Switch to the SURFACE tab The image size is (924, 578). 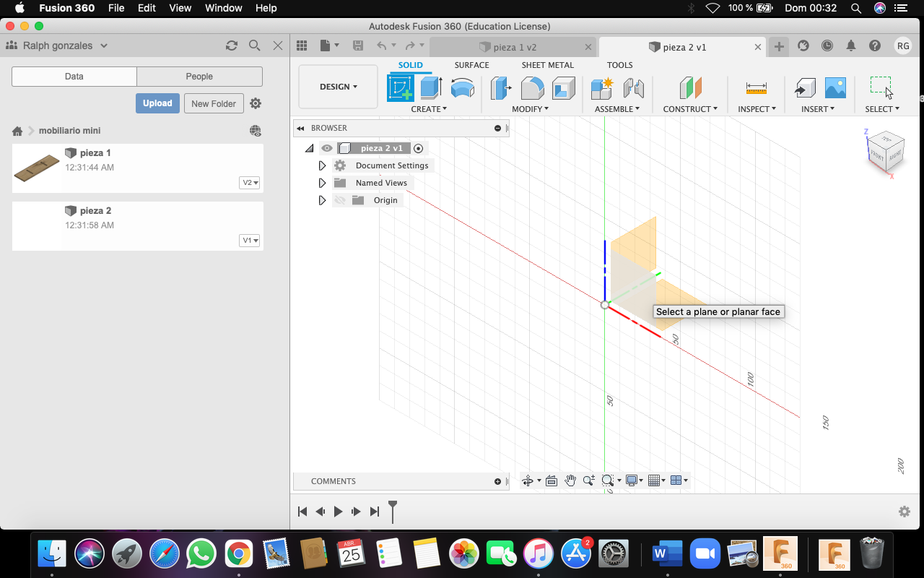coord(471,65)
